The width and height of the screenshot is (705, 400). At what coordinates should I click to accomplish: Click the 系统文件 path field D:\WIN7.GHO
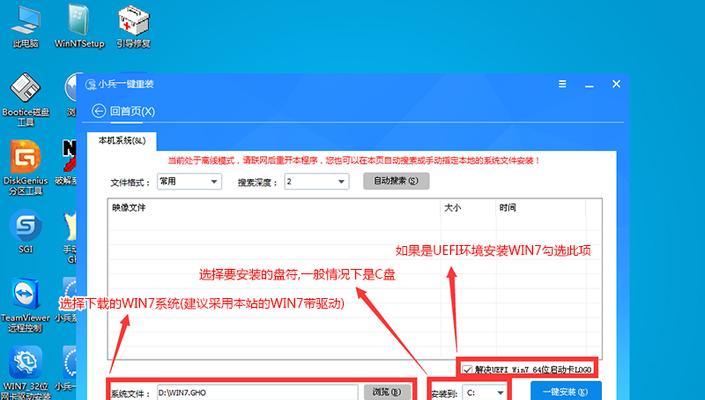pos(258,393)
